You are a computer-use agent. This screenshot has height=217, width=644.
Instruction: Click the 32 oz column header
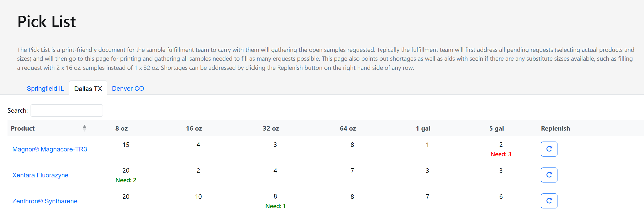(x=271, y=128)
